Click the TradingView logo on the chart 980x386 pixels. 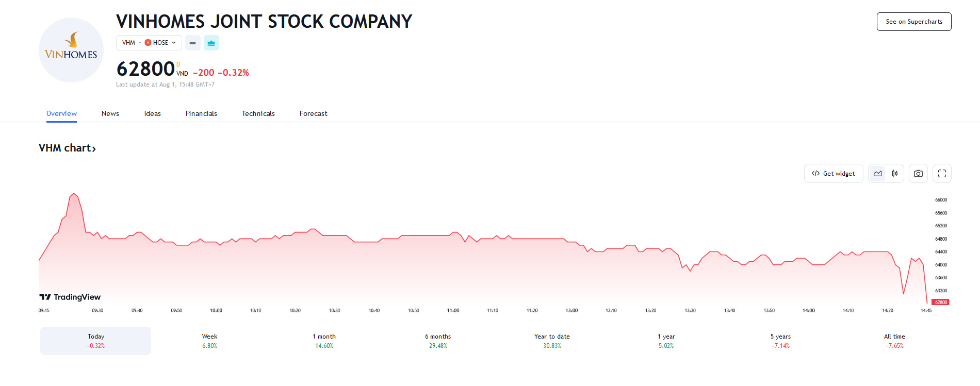[x=70, y=297]
